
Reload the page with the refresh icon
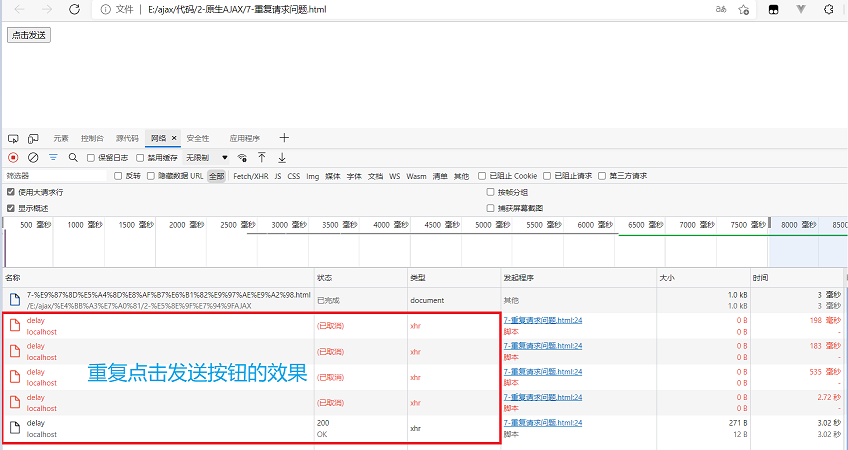click(x=75, y=9)
